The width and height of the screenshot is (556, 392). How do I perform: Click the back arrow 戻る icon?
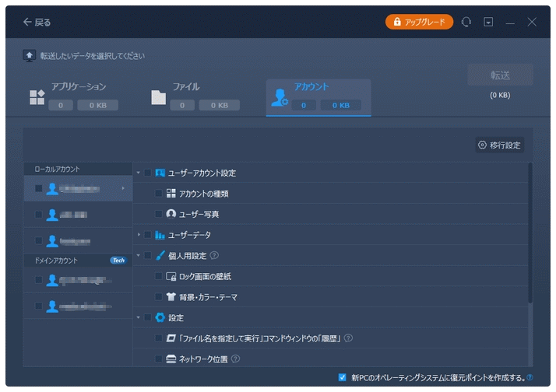coord(28,23)
